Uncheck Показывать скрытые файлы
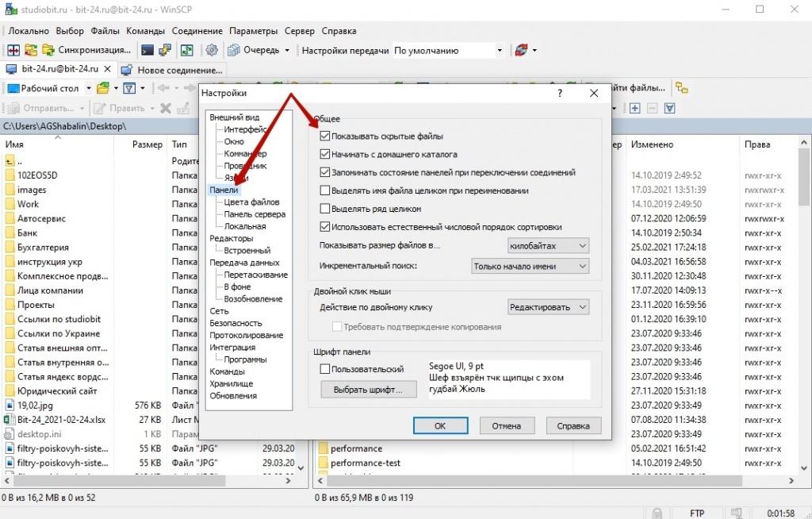 [324, 135]
